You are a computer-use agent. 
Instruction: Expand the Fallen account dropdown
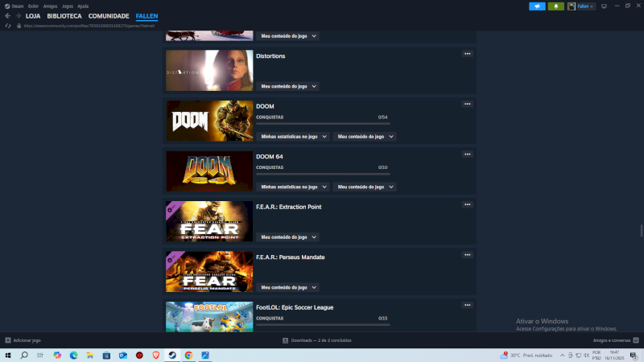coord(585,6)
